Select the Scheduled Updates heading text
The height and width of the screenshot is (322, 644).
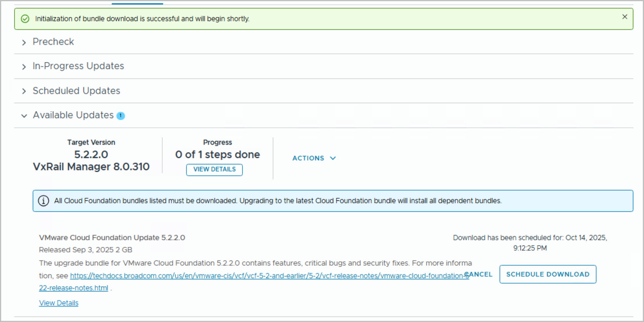tap(76, 91)
